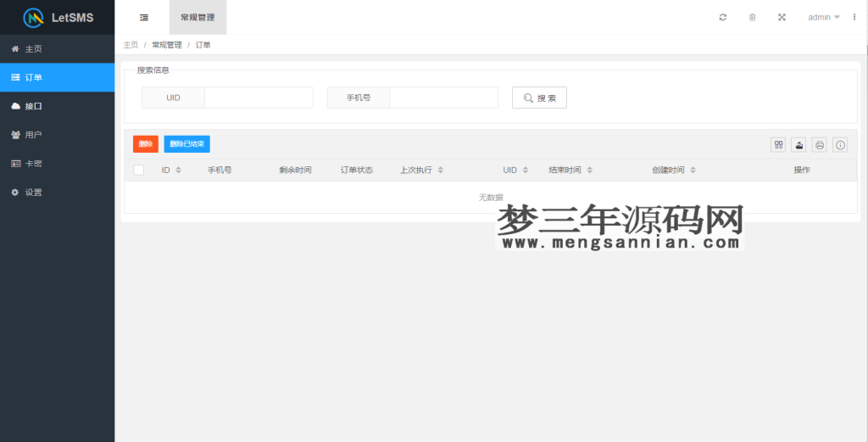Image resolution: width=868 pixels, height=442 pixels.
Task: Click the 手机号 column header
Action: (220, 170)
